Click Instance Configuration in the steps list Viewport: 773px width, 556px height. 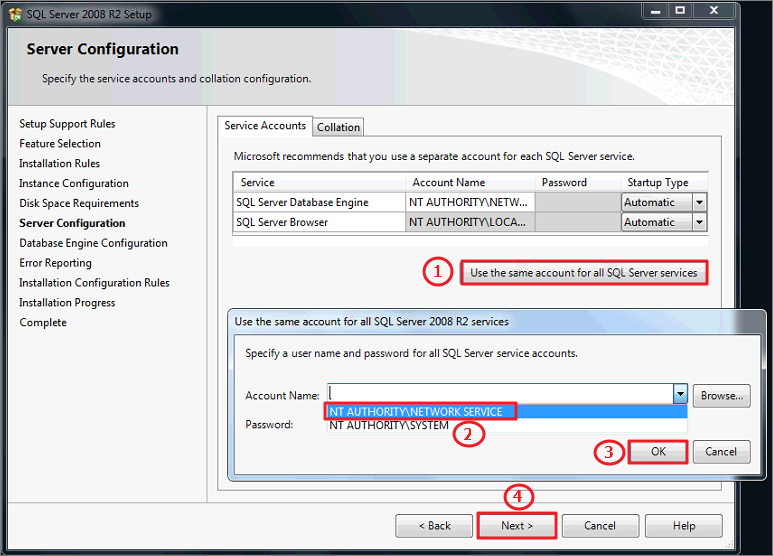pos(73,183)
